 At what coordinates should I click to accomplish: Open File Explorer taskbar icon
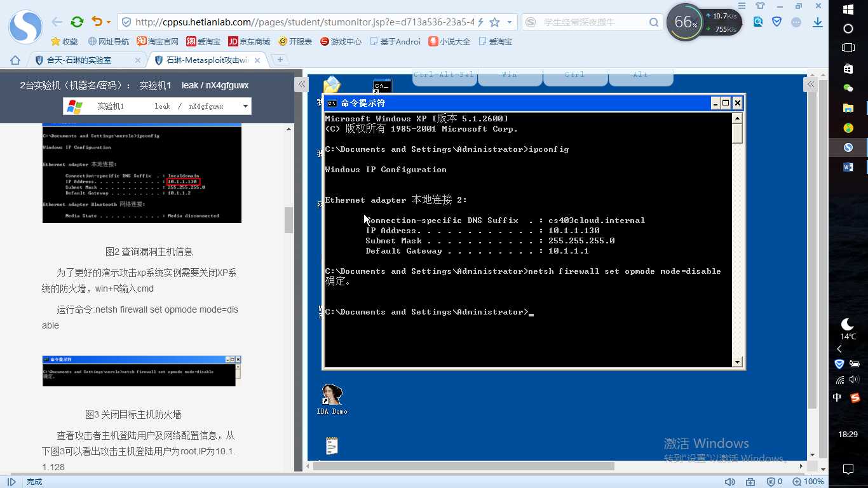tap(848, 108)
